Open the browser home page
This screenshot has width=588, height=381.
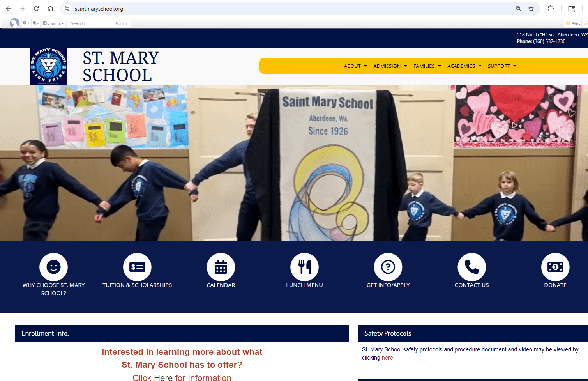[x=50, y=9]
